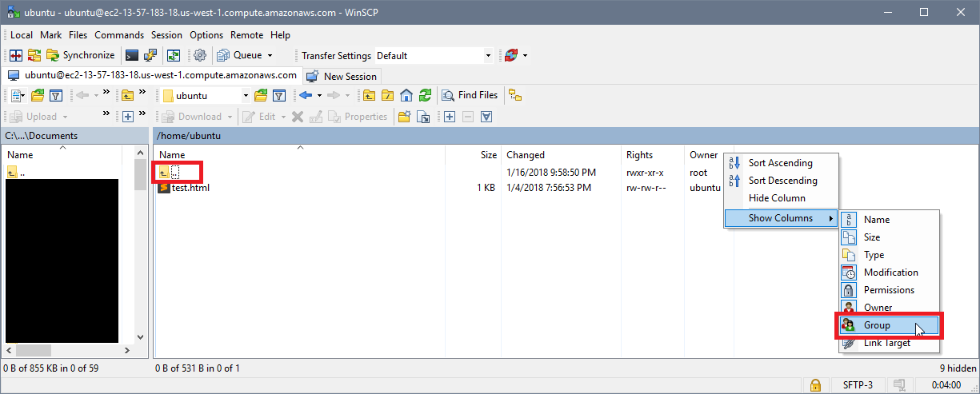980x394 pixels.
Task: Open the arrow beside the reconnect icon
Action: [526, 55]
